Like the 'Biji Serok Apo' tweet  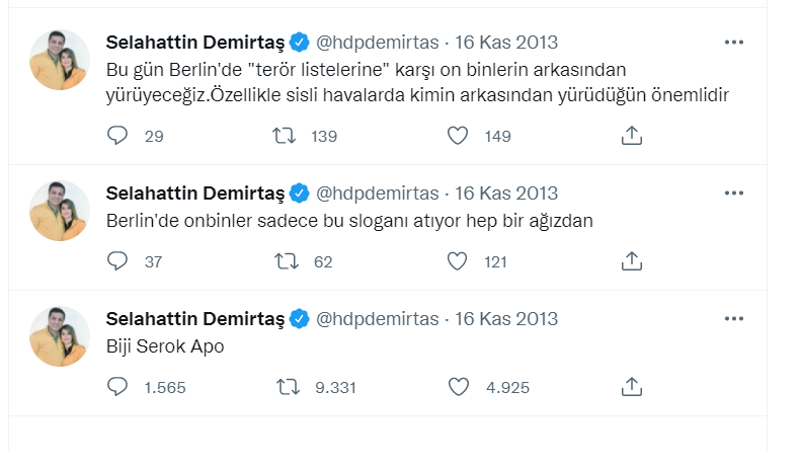[457, 387]
